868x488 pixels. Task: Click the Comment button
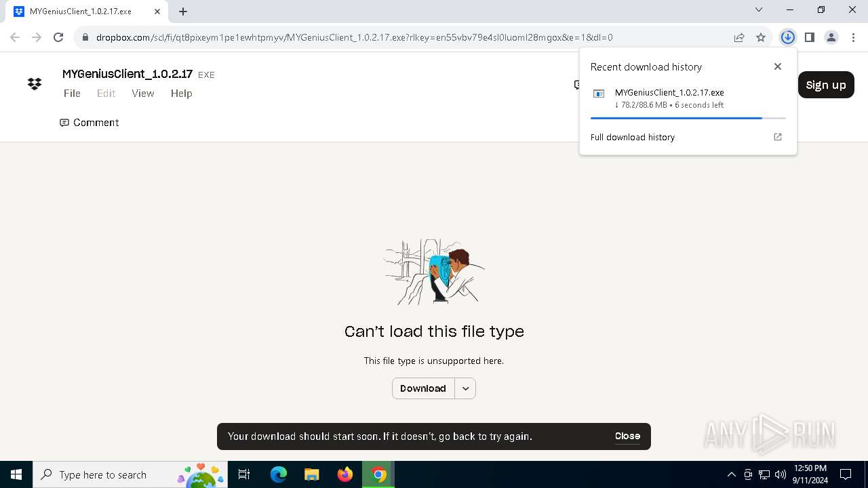(x=90, y=123)
